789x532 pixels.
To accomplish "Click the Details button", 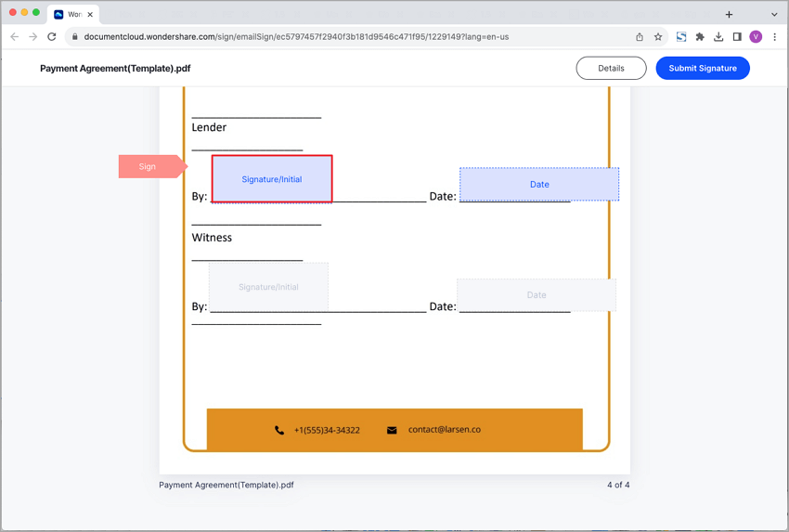I will pyautogui.click(x=611, y=68).
